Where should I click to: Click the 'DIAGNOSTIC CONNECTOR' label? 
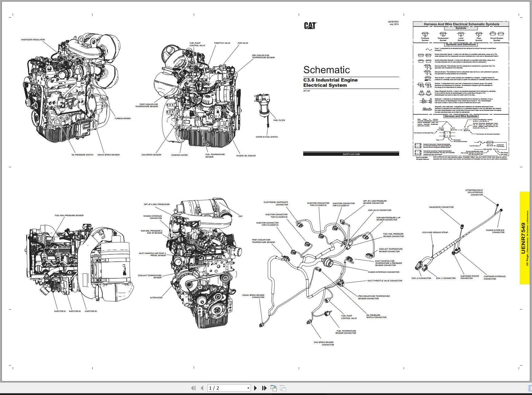(x=441, y=207)
